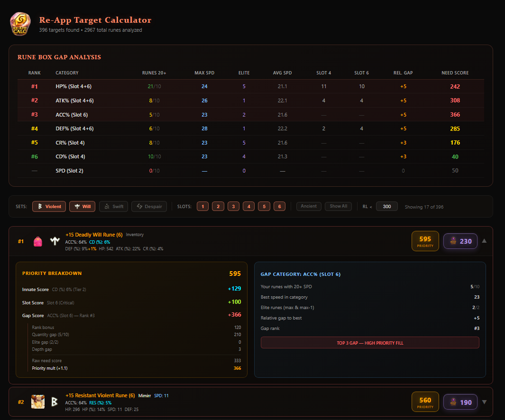Enable the Ancient runes filter

point(309,206)
